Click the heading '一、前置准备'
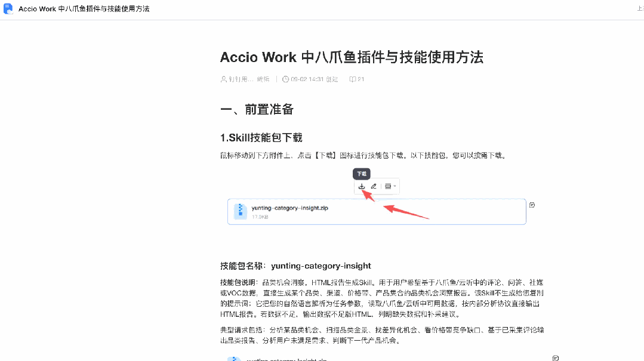 coord(257,109)
